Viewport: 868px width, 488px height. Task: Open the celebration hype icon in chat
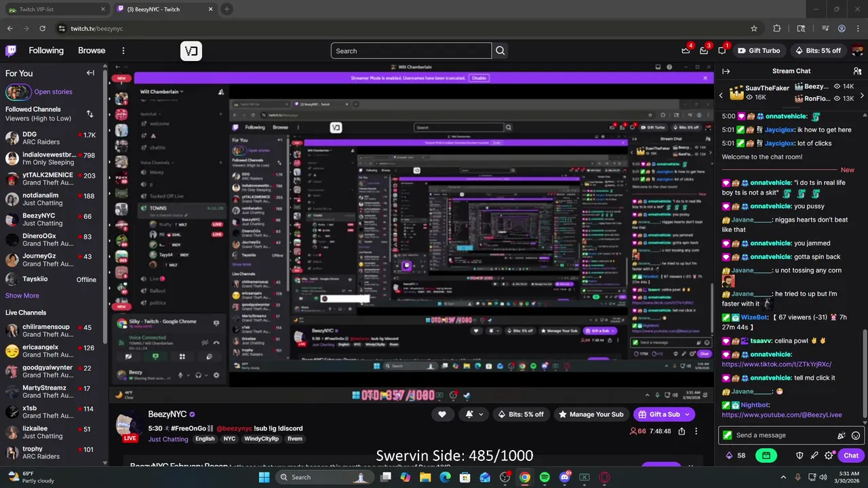pos(842,436)
